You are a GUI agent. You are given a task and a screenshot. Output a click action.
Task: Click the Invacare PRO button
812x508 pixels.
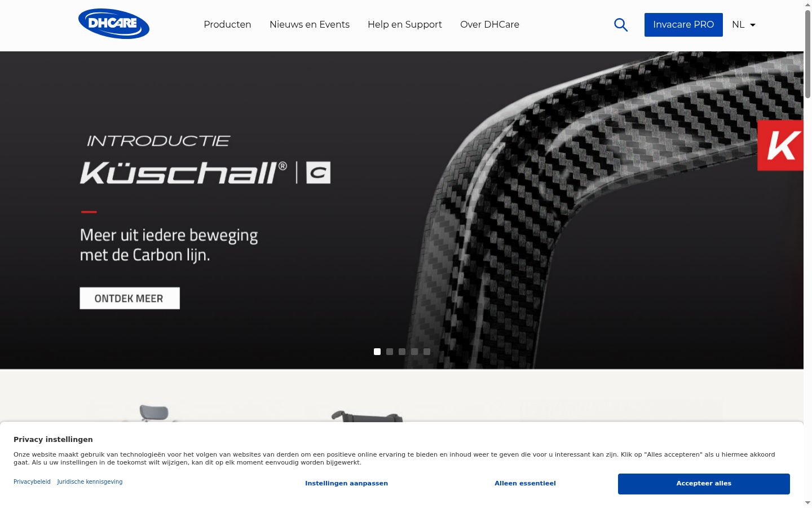pyautogui.click(x=683, y=25)
